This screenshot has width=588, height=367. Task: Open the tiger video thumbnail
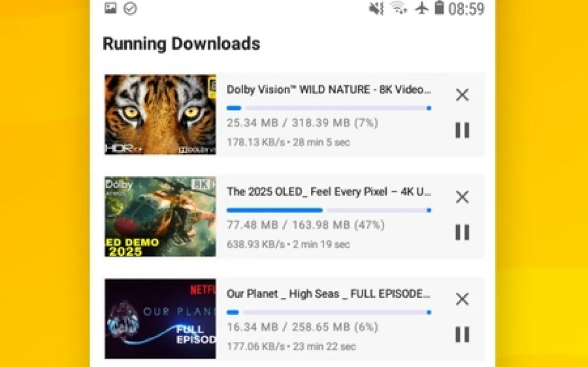point(160,115)
